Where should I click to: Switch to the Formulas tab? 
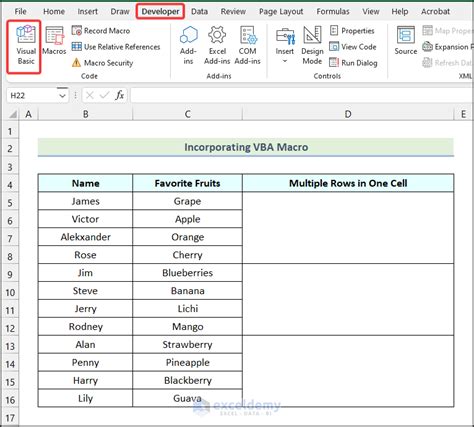pyautogui.click(x=333, y=12)
